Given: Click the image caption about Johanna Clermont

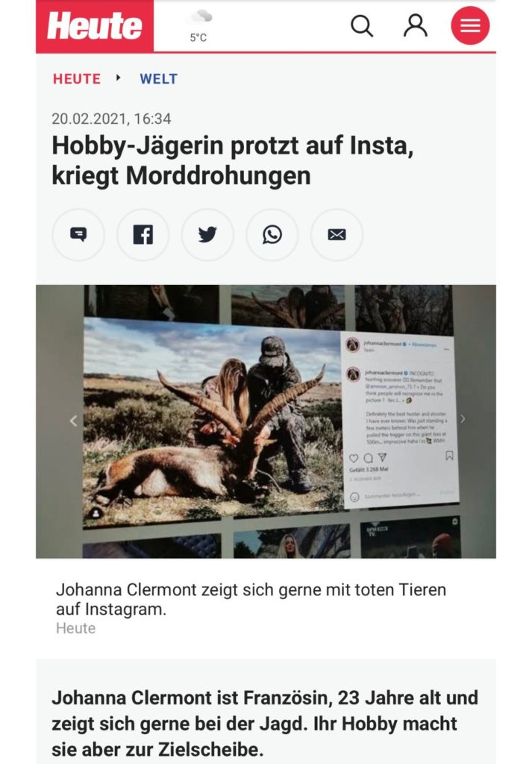Looking at the screenshot, I should coord(251,599).
